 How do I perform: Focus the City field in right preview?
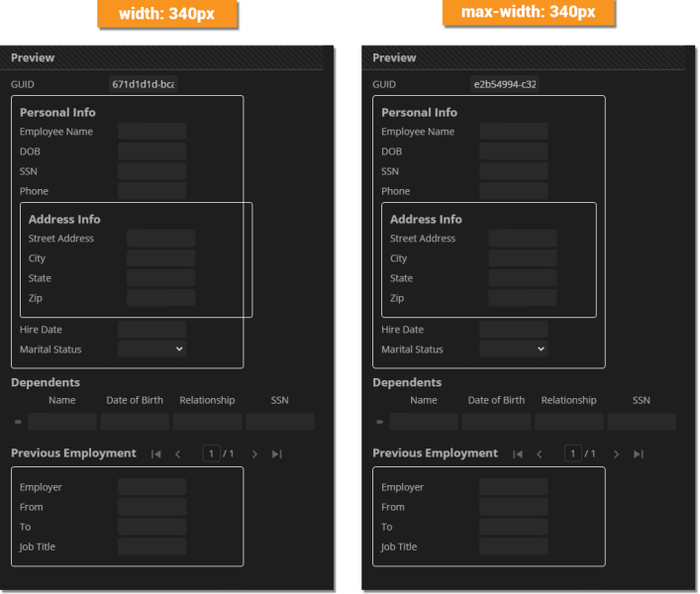tap(523, 258)
